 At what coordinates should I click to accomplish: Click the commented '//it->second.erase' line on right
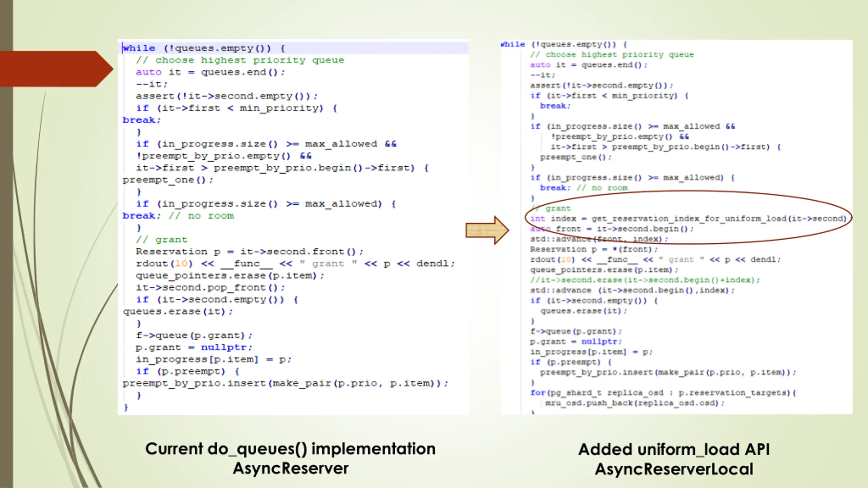645,280
